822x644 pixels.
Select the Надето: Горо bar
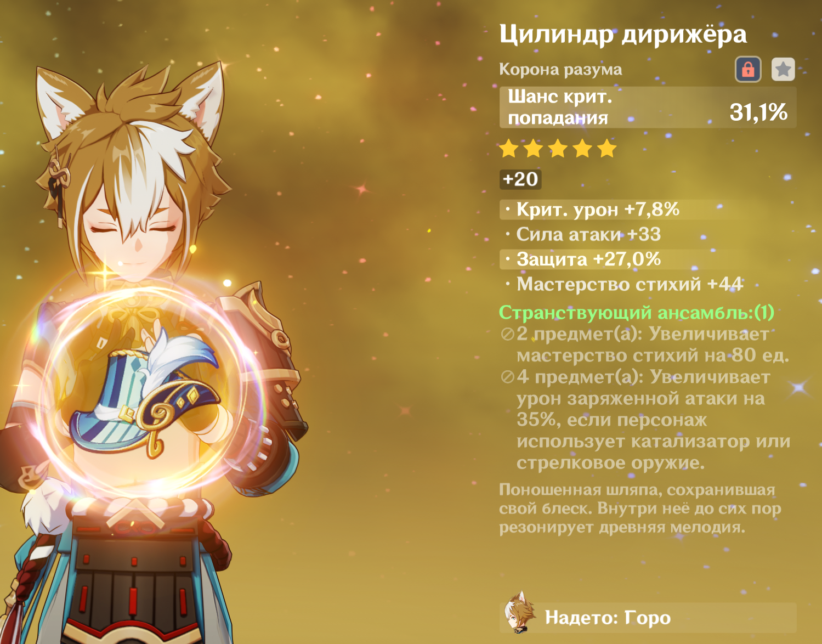point(648,618)
